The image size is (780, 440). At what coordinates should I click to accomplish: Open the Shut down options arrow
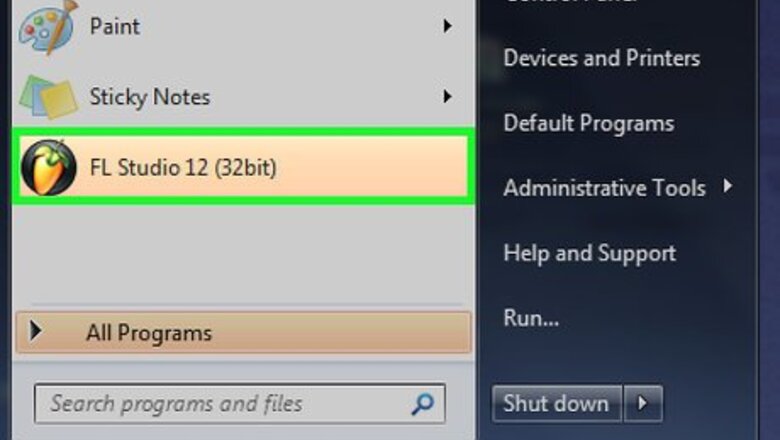(x=643, y=403)
